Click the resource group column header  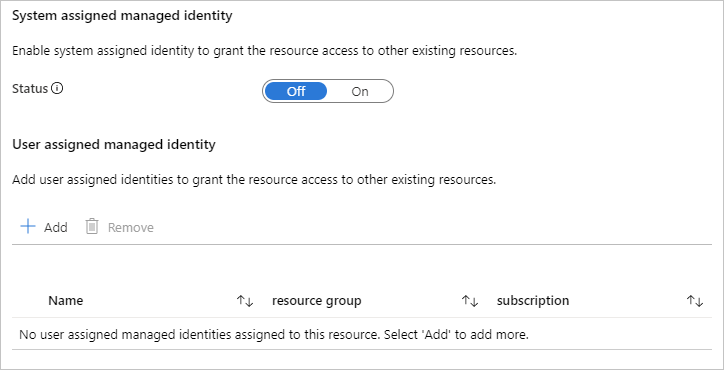(317, 301)
